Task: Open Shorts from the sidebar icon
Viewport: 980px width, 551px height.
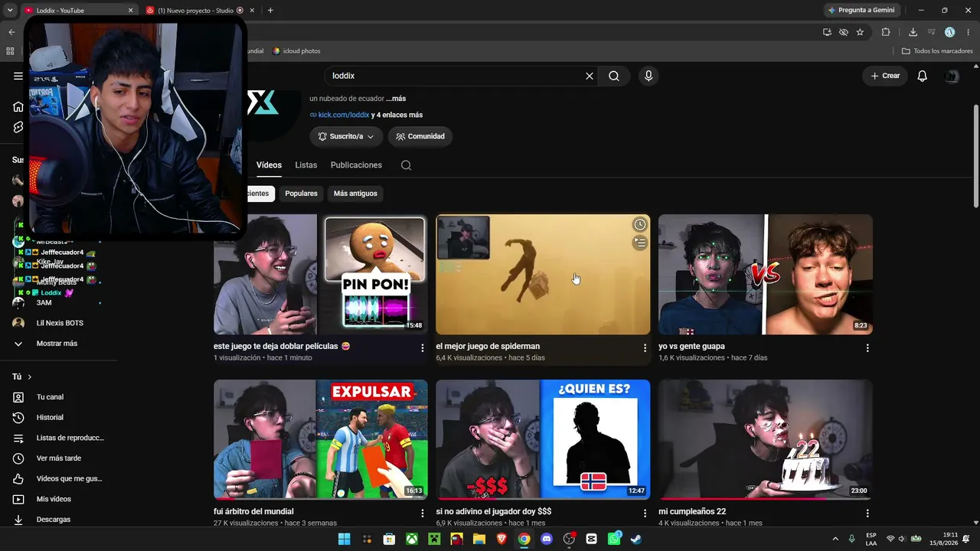Action: pyautogui.click(x=18, y=127)
